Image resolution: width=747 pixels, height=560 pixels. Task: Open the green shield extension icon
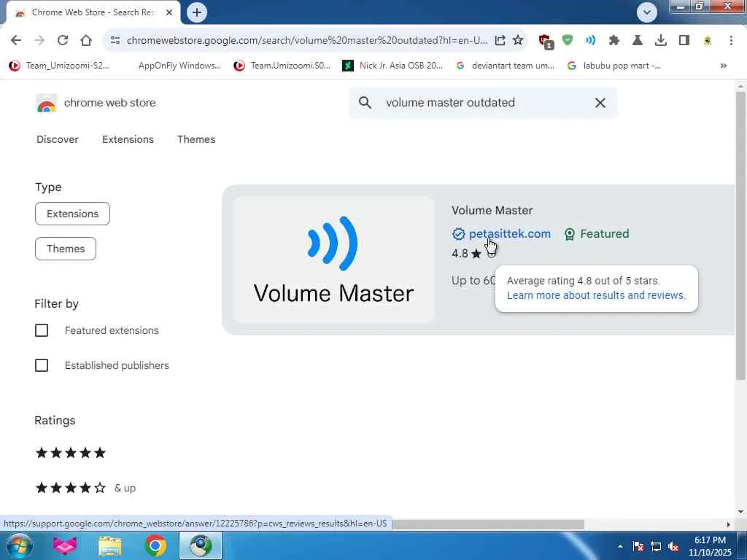[x=567, y=40]
